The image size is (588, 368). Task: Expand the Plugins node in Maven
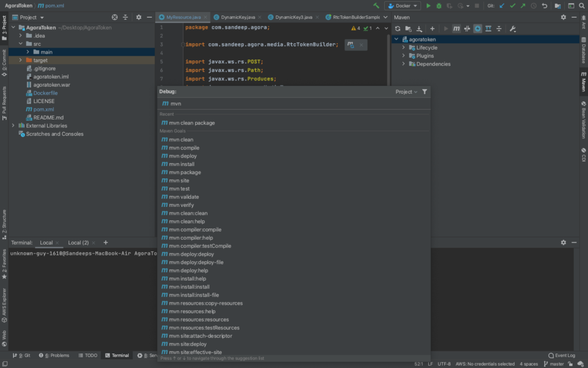click(404, 56)
